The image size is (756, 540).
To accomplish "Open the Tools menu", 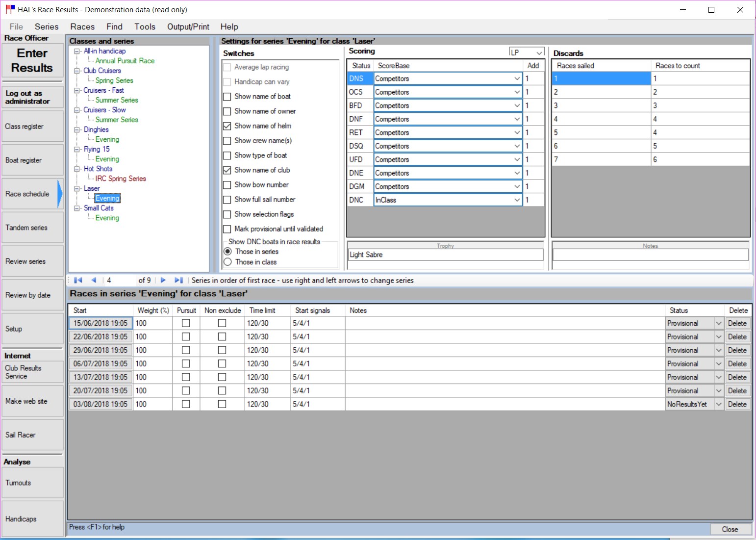I will pyautogui.click(x=145, y=26).
